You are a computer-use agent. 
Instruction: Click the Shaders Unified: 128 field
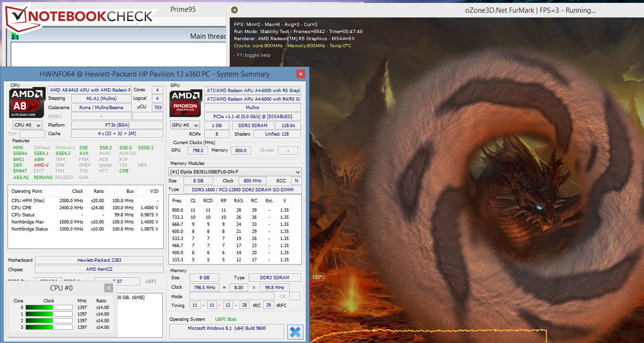tap(277, 134)
